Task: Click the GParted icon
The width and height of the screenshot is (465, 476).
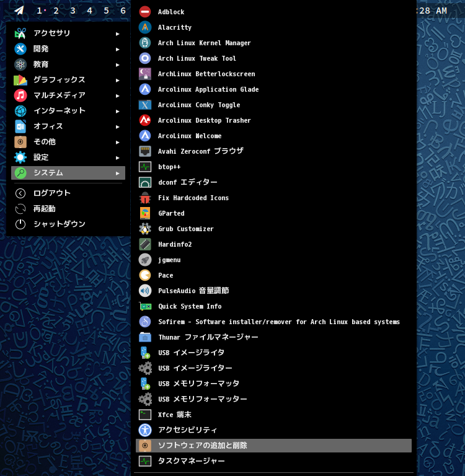Action: coord(145,213)
